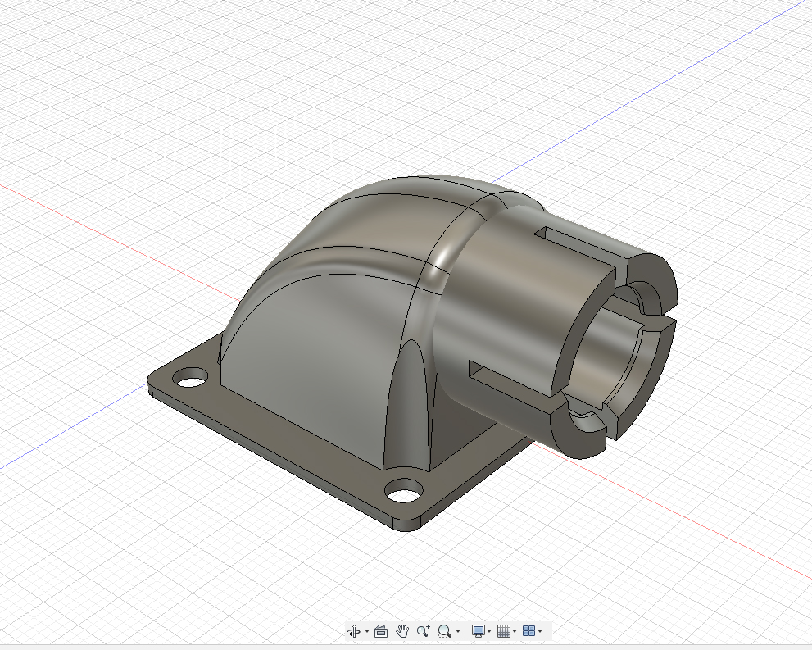Image resolution: width=812 pixels, height=650 pixels.
Task: Click the Viewports layout icon
Action: [529, 630]
